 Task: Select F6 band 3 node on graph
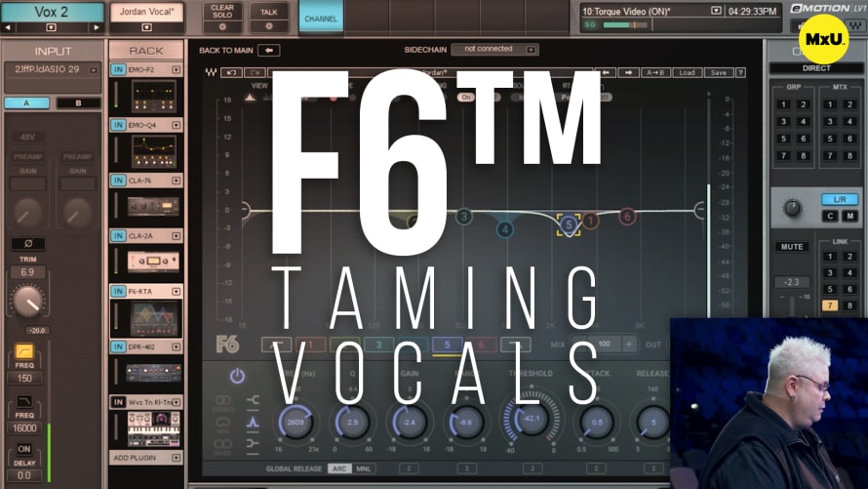point(464,217)
